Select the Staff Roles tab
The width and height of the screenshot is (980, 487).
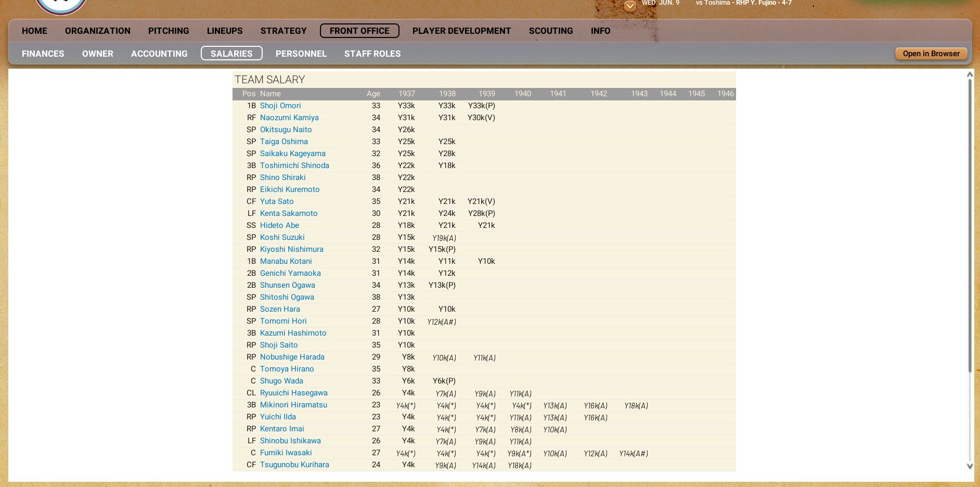[372, 54]
